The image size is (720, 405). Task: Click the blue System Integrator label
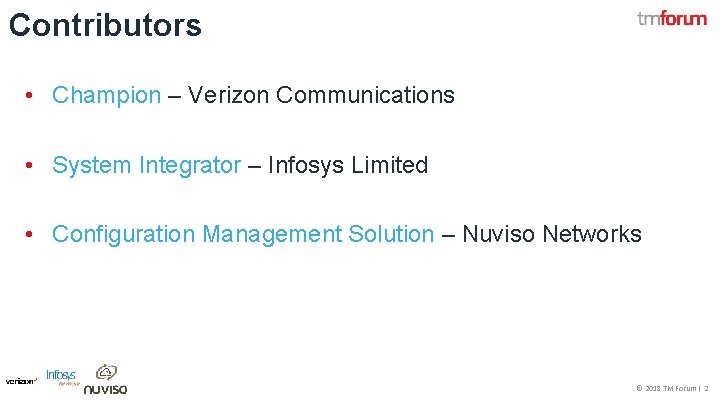(x=146, y=165)
